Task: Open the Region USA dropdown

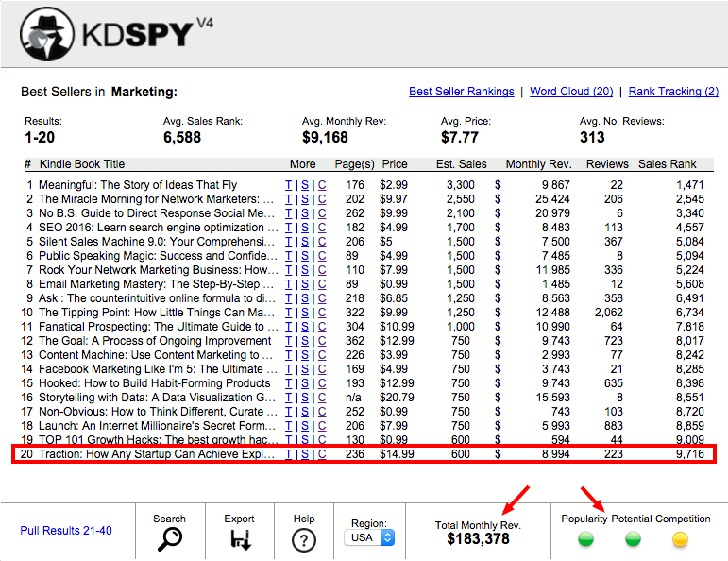Action: point(369,537)
